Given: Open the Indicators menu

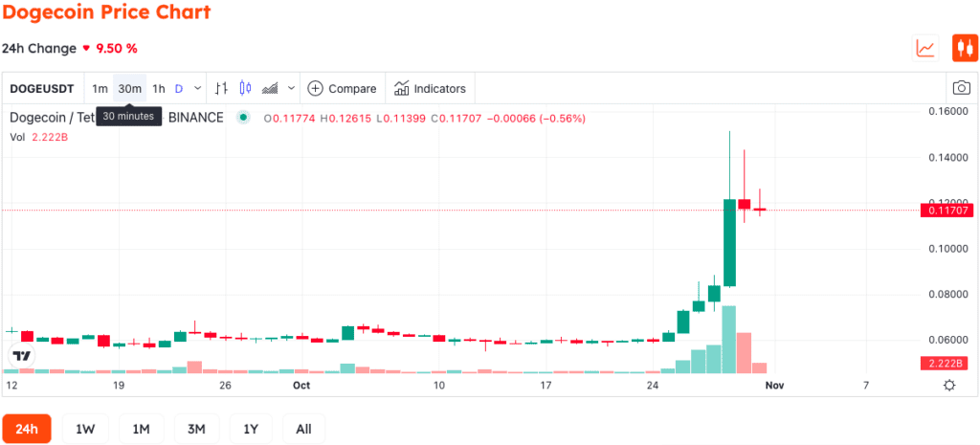Looking at the screenshot, I should click(430, 89).
